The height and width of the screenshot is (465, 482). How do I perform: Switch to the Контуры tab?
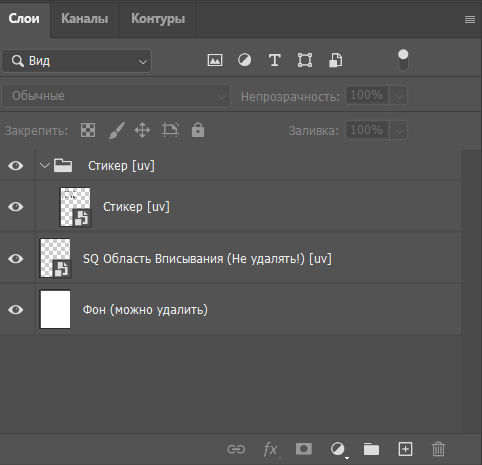[158, 19]
